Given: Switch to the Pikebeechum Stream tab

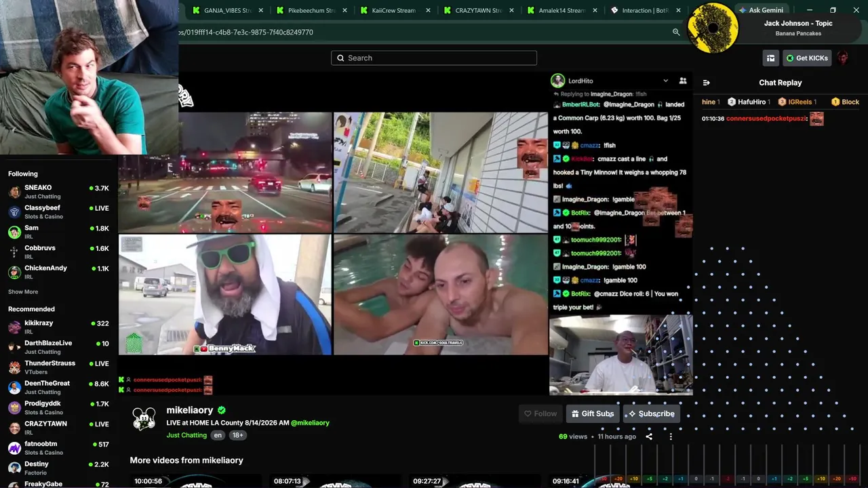Looking at the screenshot, I should coord(311,10).
